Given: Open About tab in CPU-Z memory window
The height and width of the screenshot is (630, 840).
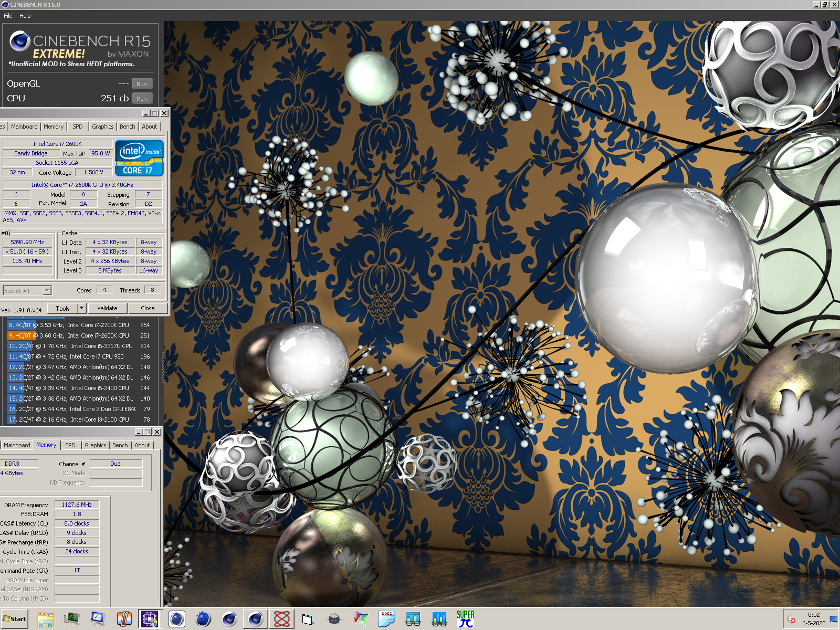Looking at the screenshot, I should (142, 445).
